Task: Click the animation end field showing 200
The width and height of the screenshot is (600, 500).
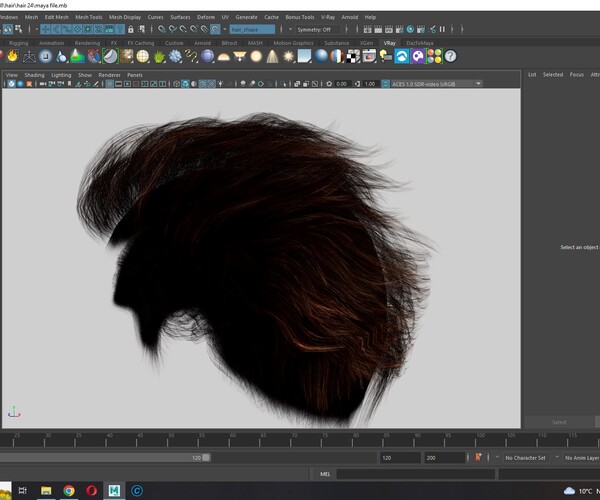Action: 444,458
